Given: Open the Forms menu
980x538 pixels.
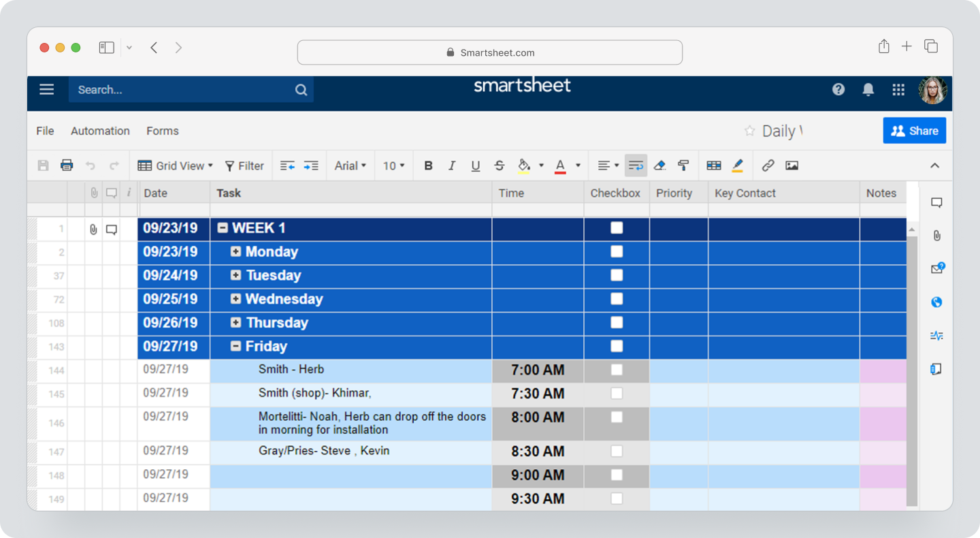Looking at the screenshot, I should 162,131.
